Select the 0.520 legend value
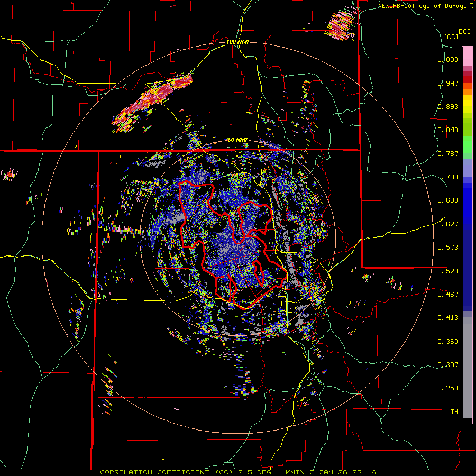Image resolution: width=476 pixels, height=476 pixels. (x=448, y=271)
